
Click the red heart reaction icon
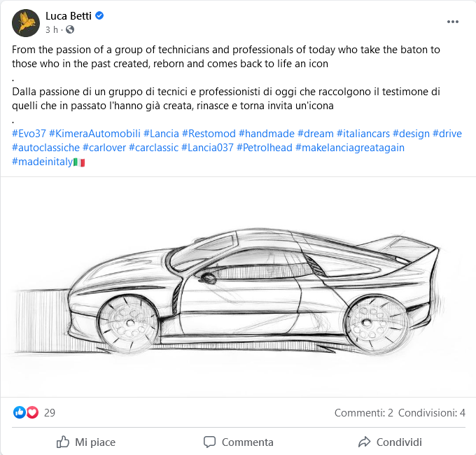point(32,412)
